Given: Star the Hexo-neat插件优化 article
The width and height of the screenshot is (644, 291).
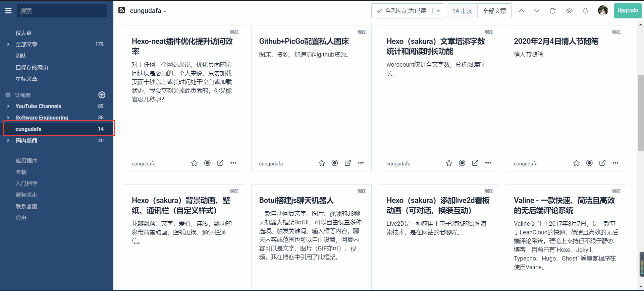Looking at the screenshot, I should tap(194, 163).
